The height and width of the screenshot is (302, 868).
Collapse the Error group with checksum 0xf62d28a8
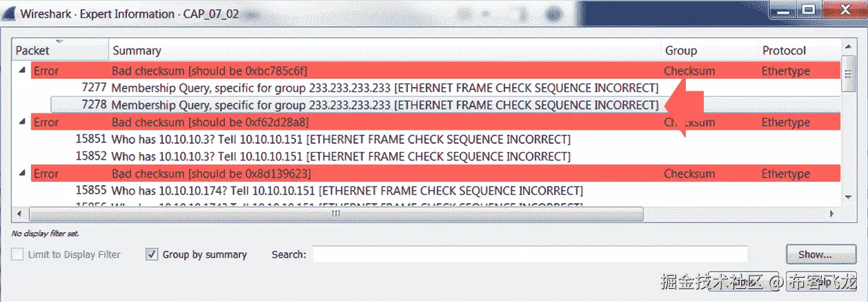coord(23,122)
